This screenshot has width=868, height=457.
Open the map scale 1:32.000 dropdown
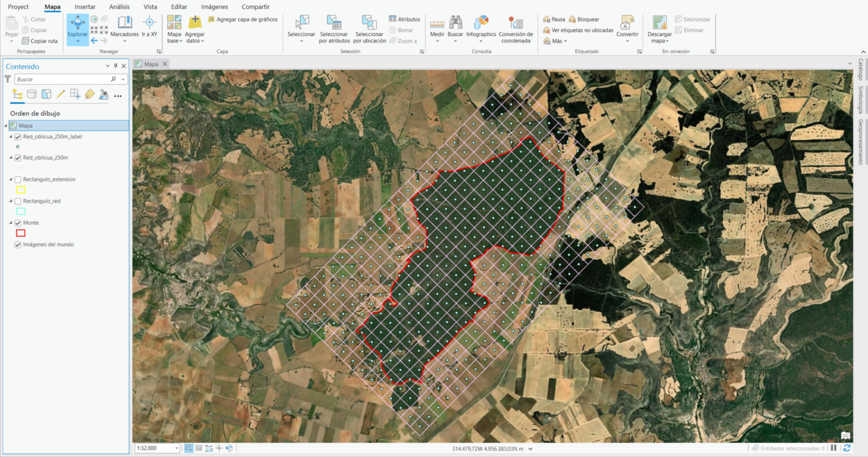[175, 447]
